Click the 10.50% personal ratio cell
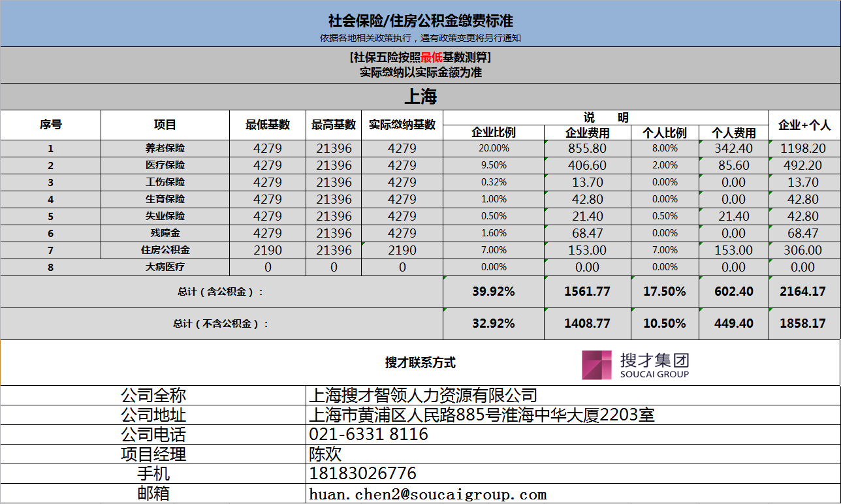The height and width of the screenshot is (504, 841). pos(665,323)
